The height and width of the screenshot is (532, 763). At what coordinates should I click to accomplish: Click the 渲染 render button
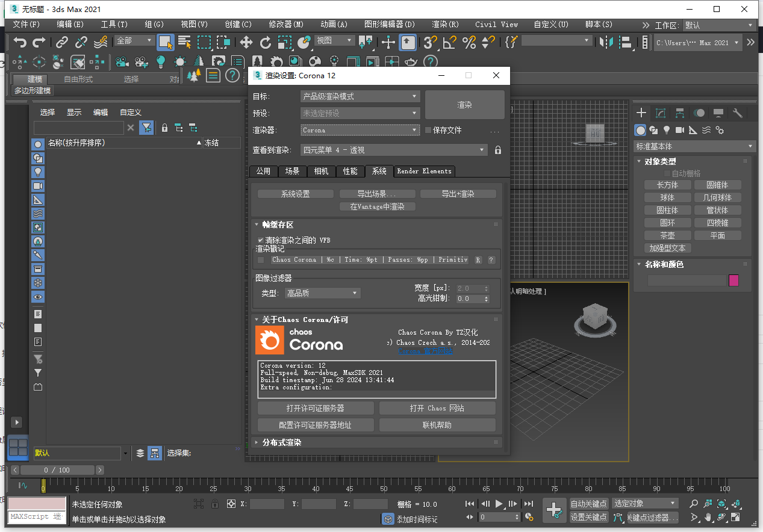pyautogui.click(x=464, y=105)
